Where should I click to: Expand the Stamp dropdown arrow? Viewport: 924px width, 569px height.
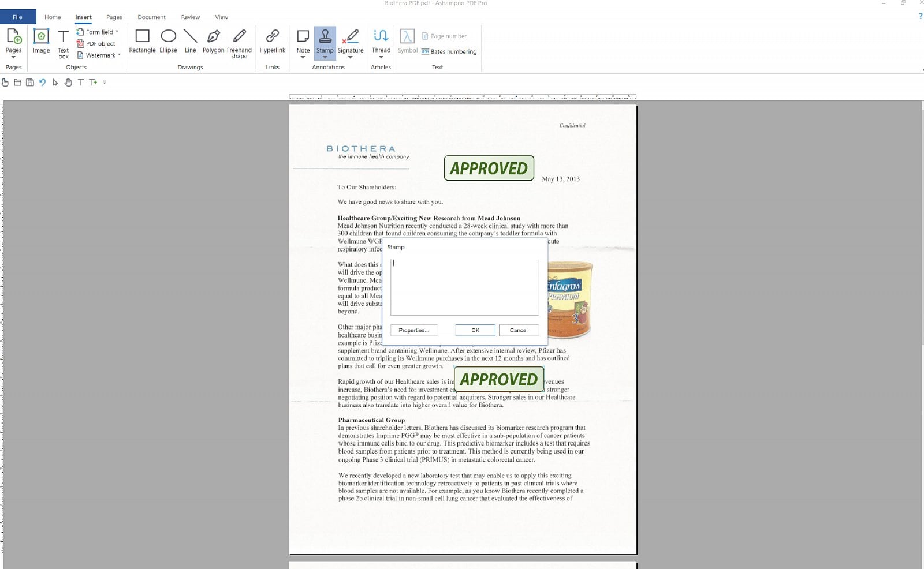click(325, 57)
